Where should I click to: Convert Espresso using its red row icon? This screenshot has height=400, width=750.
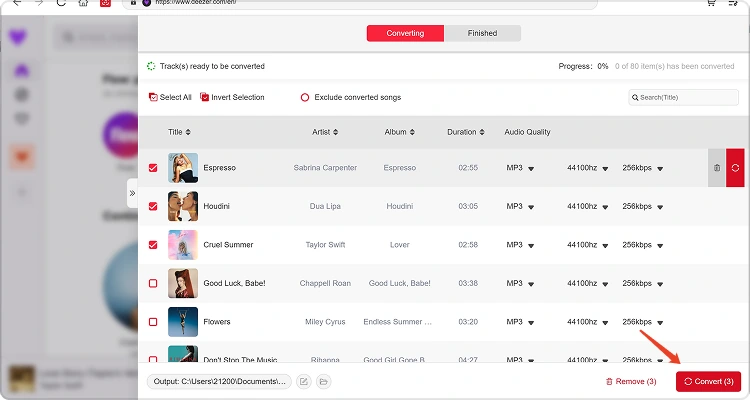pyautogui.click(x=735, y=168)
